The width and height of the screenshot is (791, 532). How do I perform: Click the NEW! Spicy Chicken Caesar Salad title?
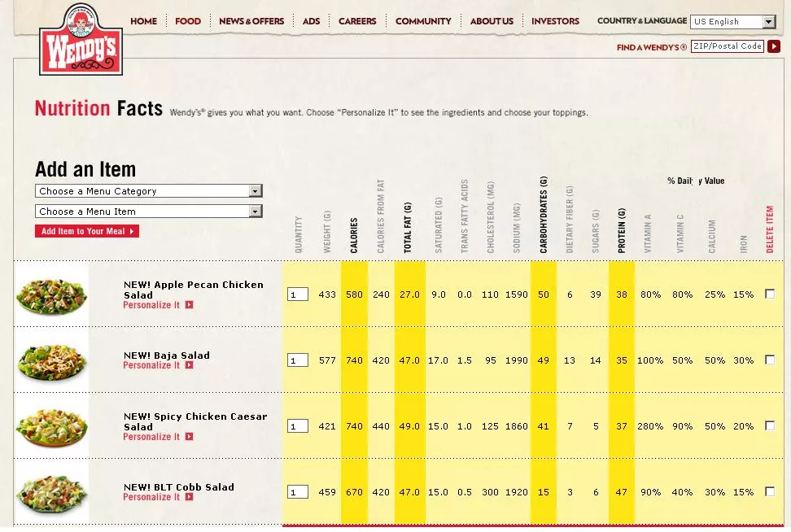195,421
